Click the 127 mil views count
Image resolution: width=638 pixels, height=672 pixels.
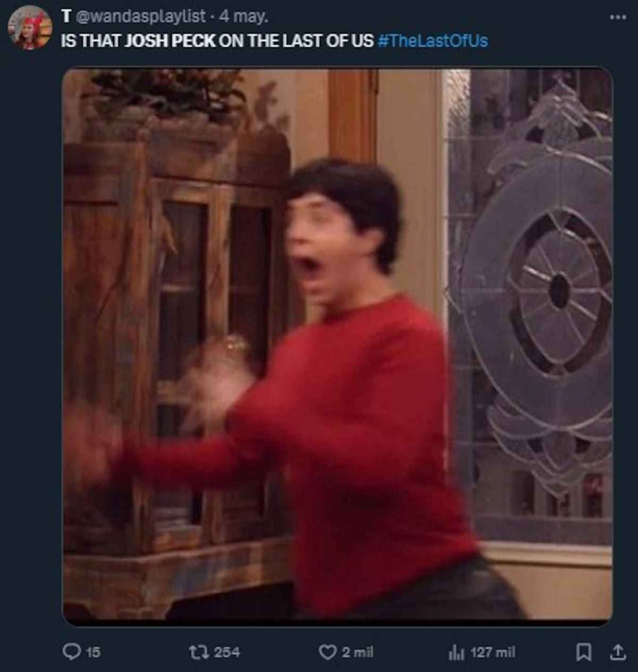(492, 652)
